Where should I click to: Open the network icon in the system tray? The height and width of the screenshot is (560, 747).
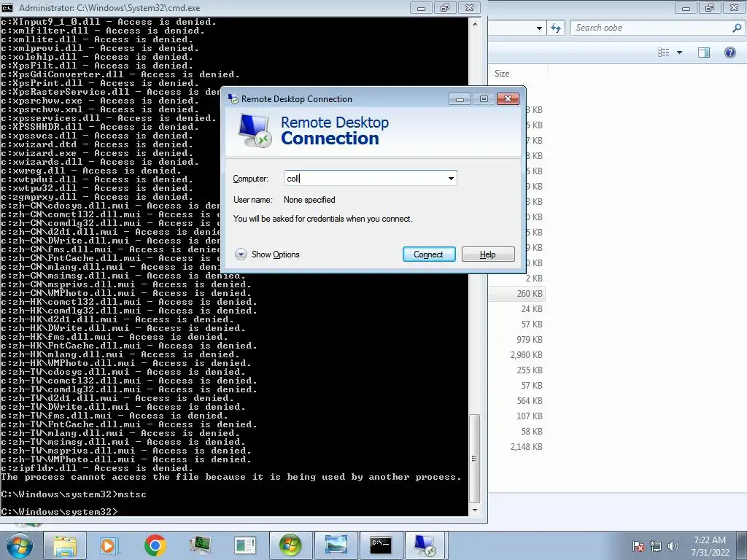click(656, 546)
